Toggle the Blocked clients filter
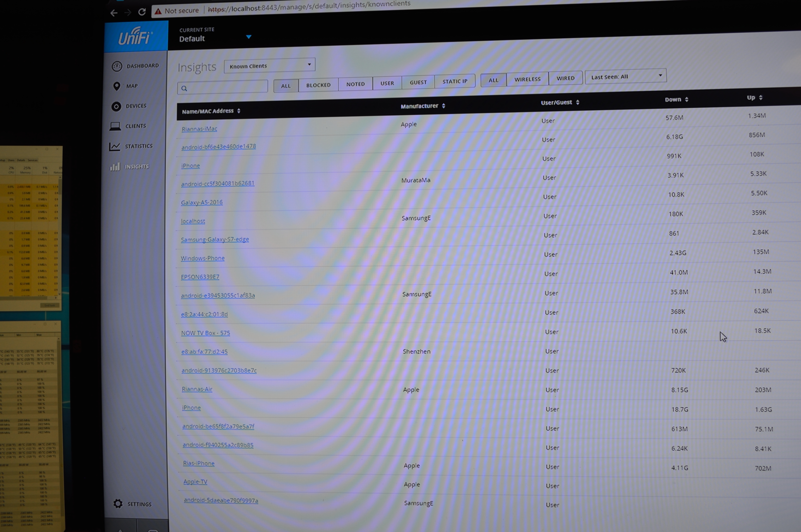 [x=318, y=85]
